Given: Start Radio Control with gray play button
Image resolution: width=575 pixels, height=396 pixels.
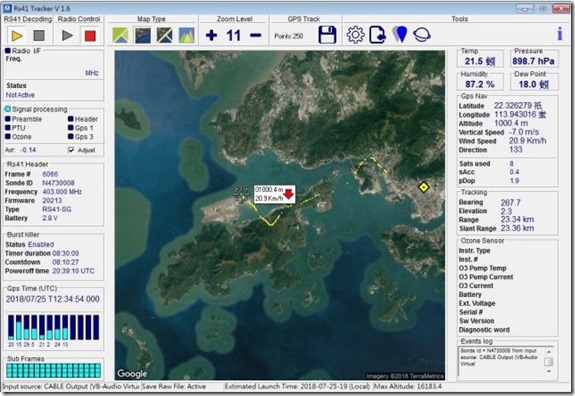Looking at the screenshot, I should tap(67, 36).
